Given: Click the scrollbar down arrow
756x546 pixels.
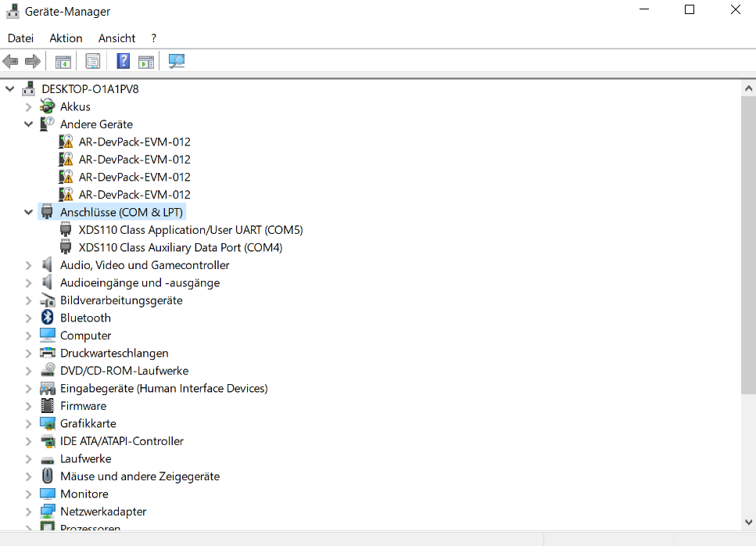Looking at the screenshot, I should tap(748, 522).
